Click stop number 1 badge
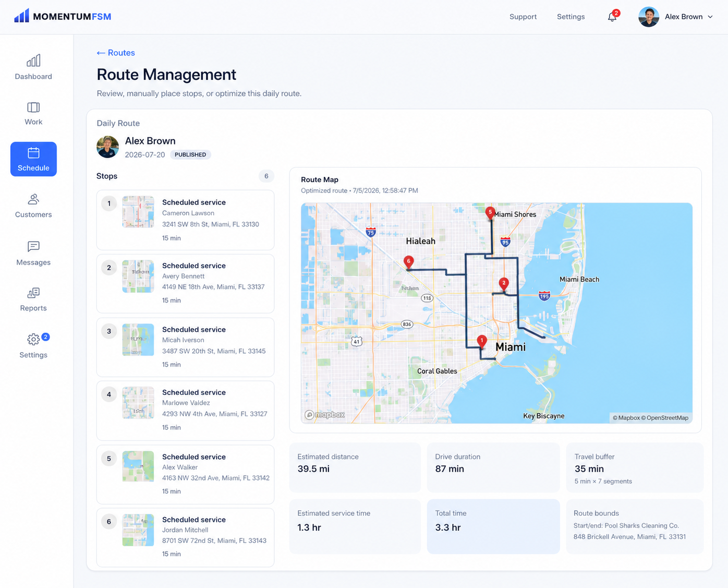Screen dimensions: 728x588 pyautogui.click(x=109, y=203)
